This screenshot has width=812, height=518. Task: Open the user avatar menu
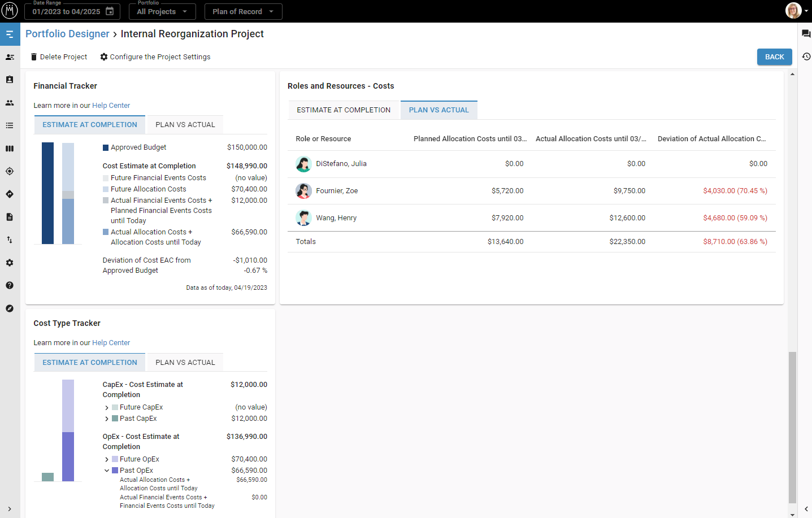click(x=797, y=11)
